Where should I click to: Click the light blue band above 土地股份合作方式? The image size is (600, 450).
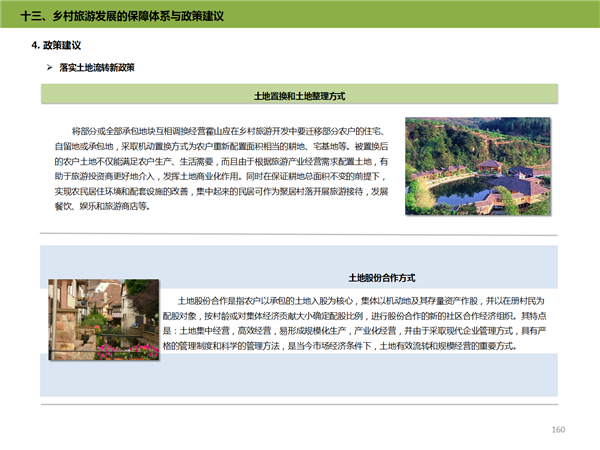[x=300, y=256]
